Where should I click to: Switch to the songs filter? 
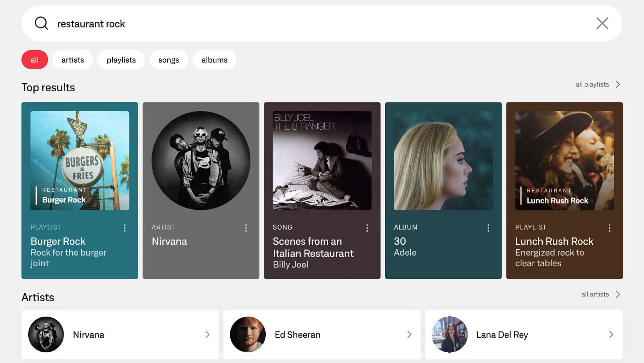(168, 60)
